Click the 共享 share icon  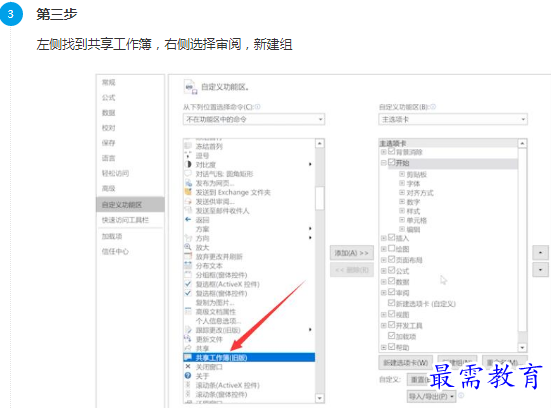tap(188, 348)
